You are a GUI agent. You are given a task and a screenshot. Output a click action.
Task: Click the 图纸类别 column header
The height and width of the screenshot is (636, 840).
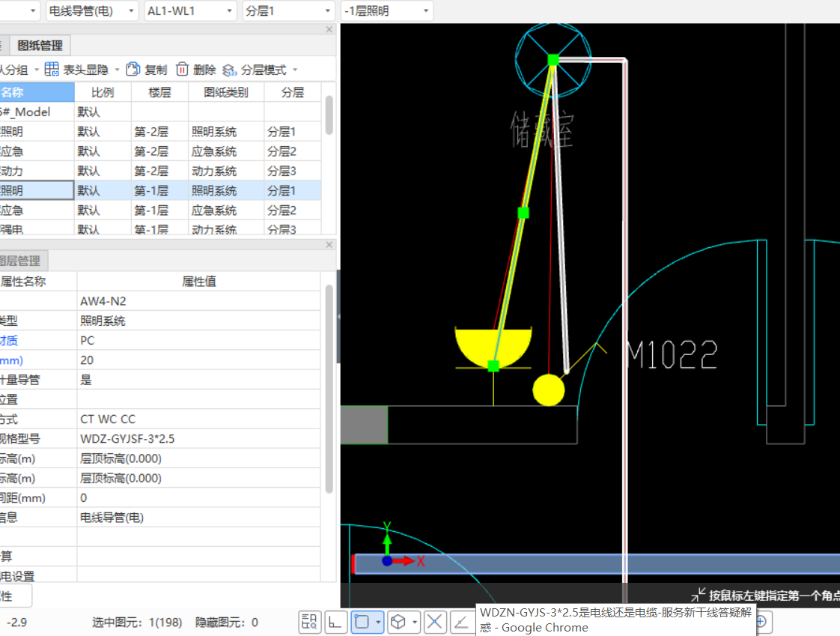226,92
